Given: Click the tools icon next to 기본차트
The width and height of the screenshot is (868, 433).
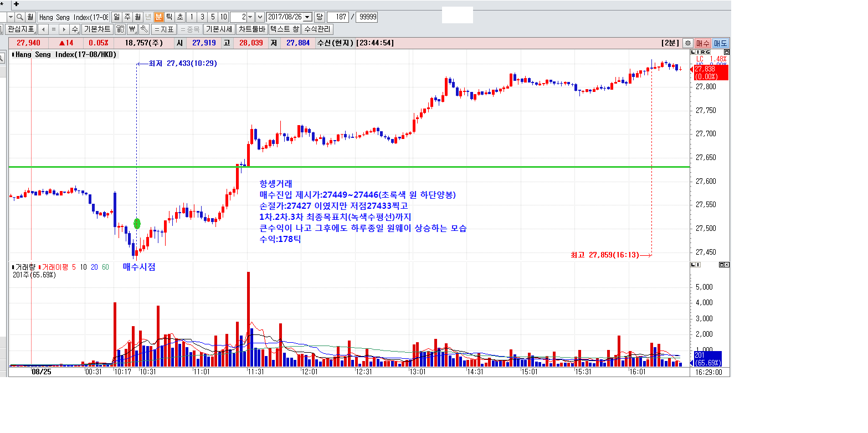Looking at the screenshot, I should 120,29.
